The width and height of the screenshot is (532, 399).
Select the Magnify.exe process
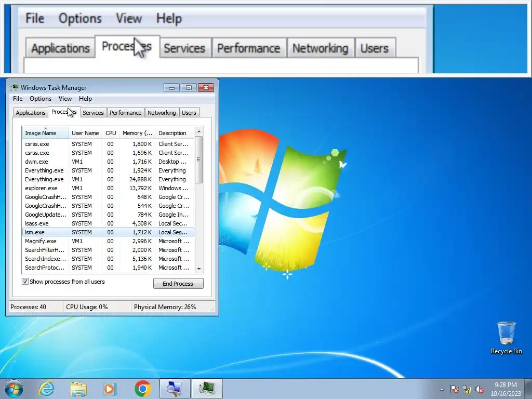108,241
